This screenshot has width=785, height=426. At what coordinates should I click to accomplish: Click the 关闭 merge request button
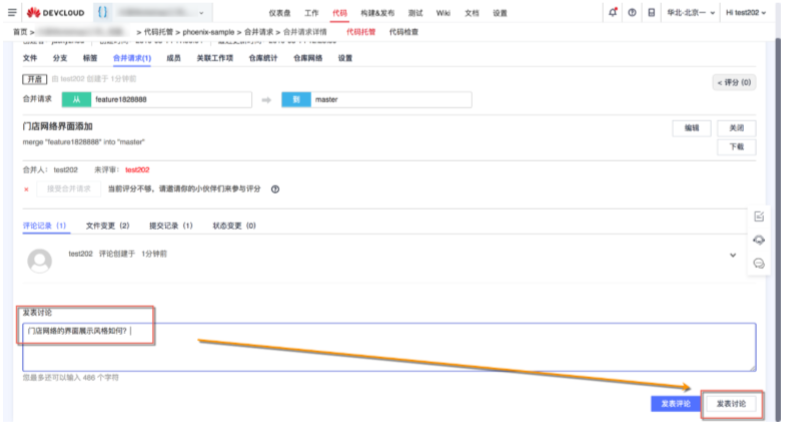pyautogui.click(x=736, y=128)
